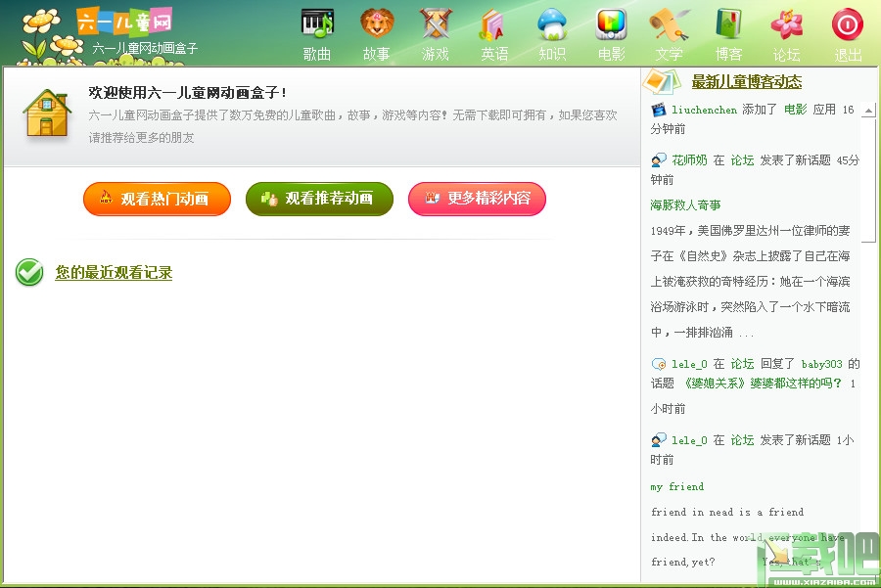Click the 六一儿童网 logo
Screen dimensions: 881x588
(x=124, y=22)
